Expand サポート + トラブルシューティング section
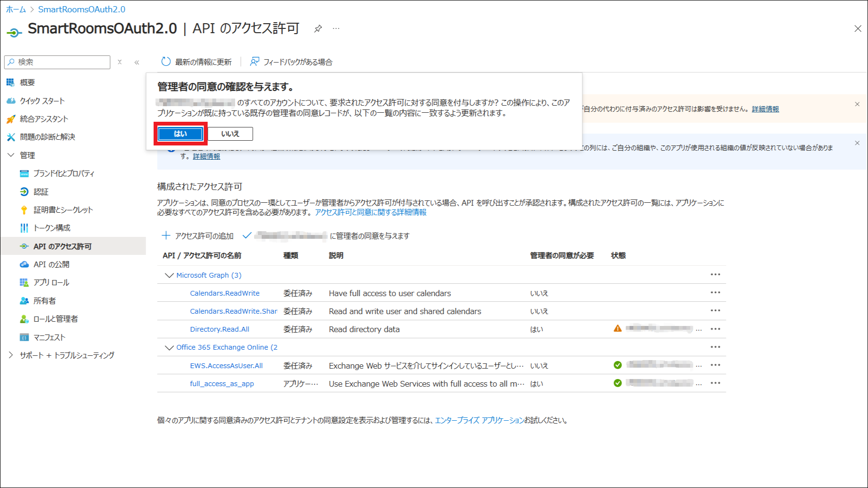 (x=11, y=355)
